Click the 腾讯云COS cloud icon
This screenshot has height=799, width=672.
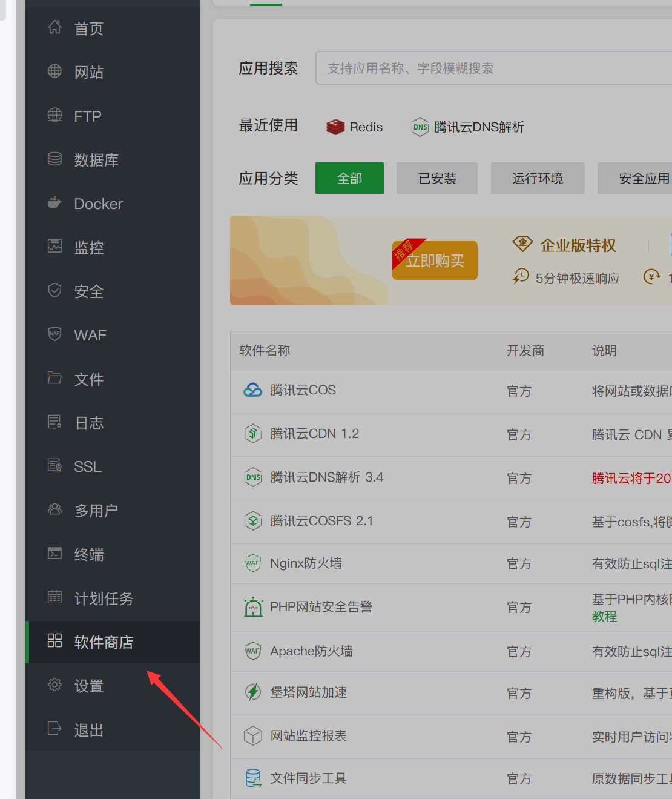(252, 390)
